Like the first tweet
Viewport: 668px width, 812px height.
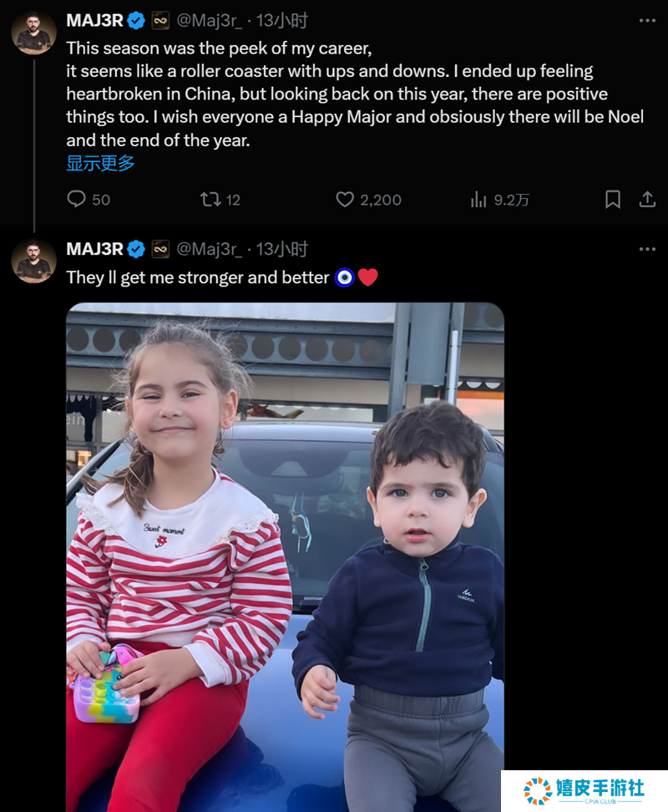pos(345,200)
